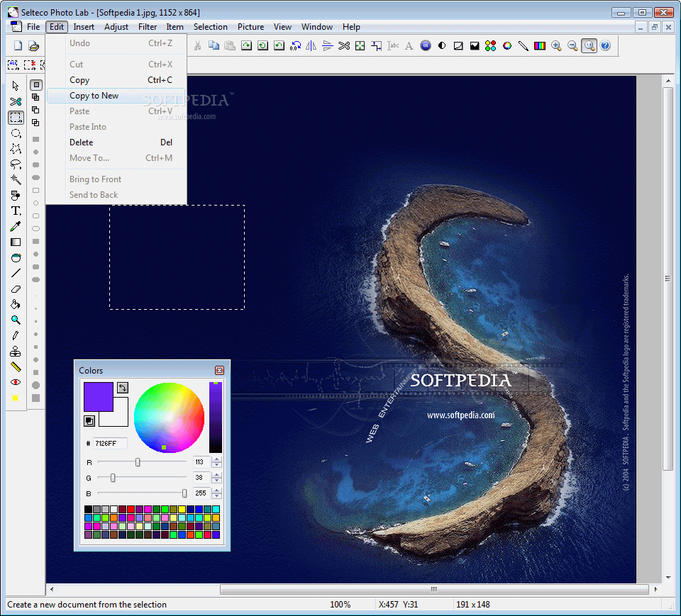The height and width of the screenshot is (616, 681).
Task: Click the flip horizontal mirror icon
Action: (311, 45)
